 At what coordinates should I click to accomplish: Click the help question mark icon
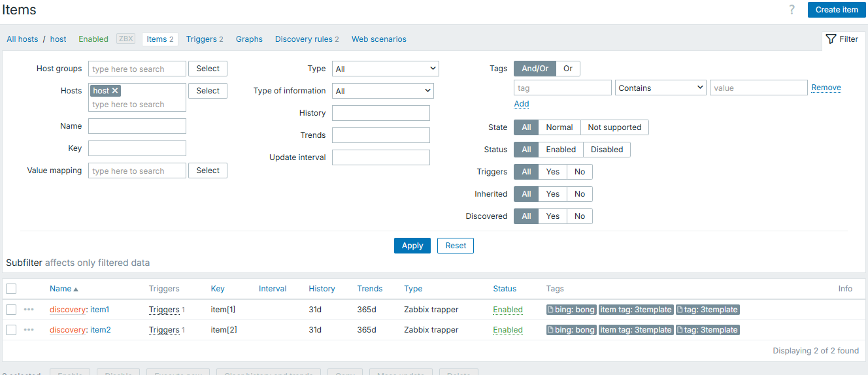792,10
